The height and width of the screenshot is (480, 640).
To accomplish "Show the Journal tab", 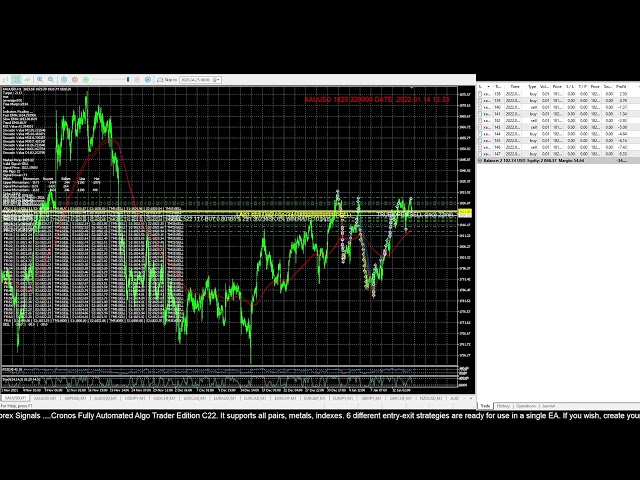I will tap(548, 406).
